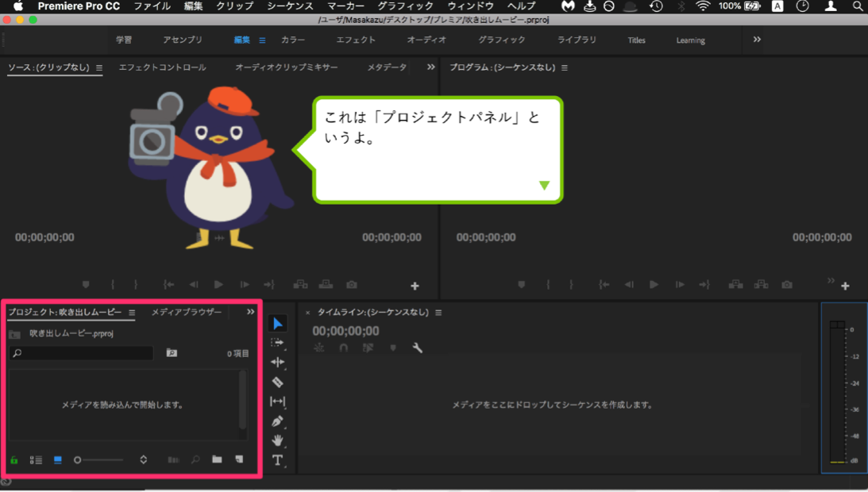Switch to オーディオ workspace

426,40
